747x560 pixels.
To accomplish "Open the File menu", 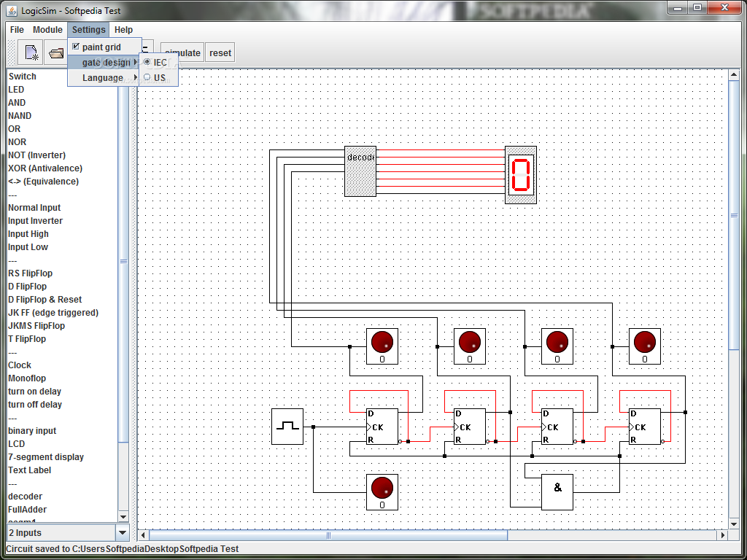I will [17, 29].
